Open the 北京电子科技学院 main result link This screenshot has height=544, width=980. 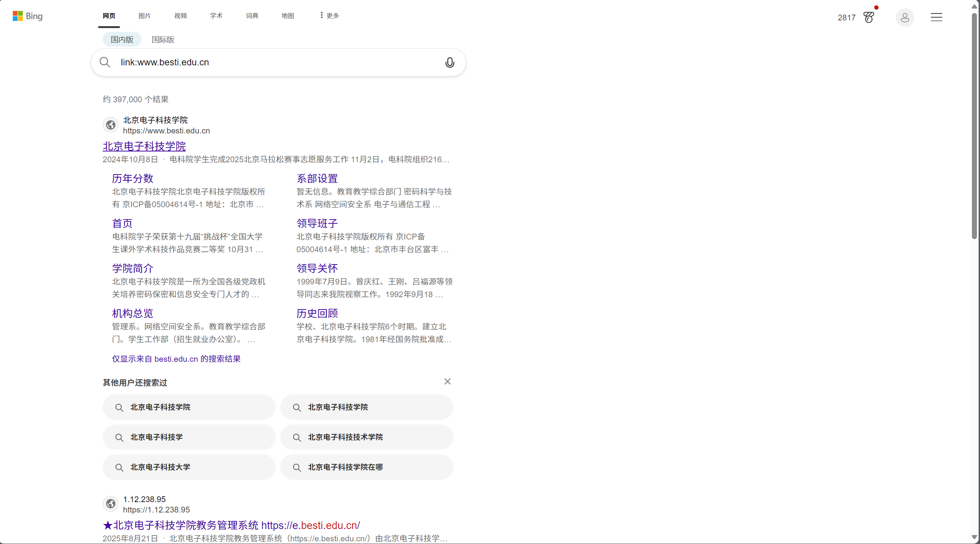point(144,146)
